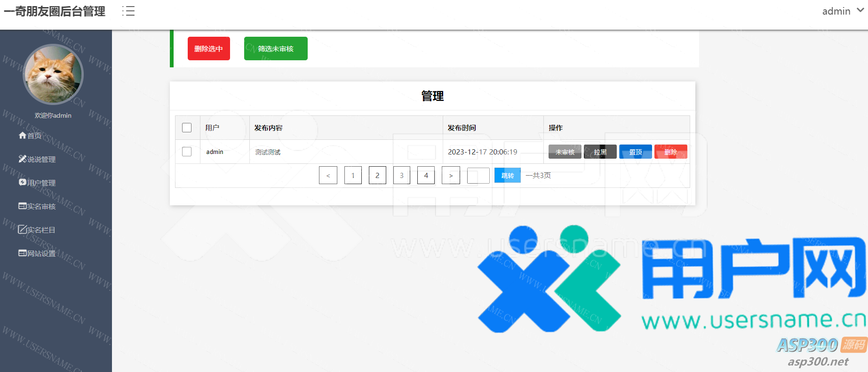Click the admin username in header
The width and height of the screenshot is (868, 372).
836,11
